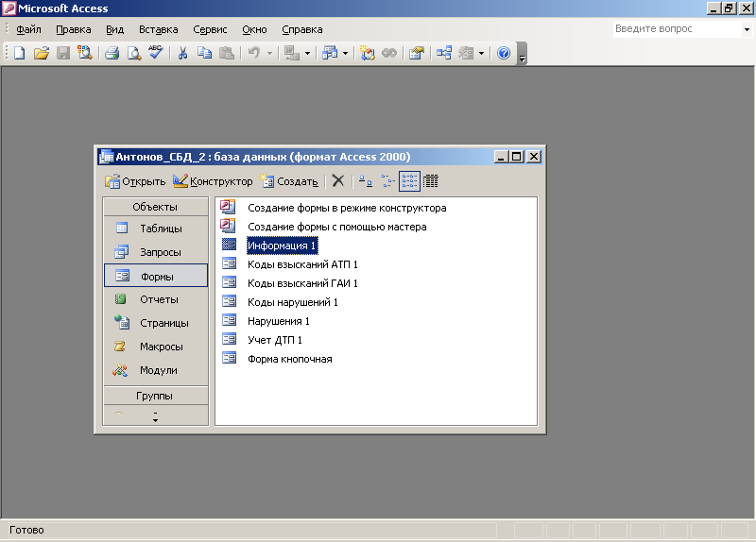Image resolution: width=756 pixels, height=542 pixels.
Task: Click the Группы header button
Action: (x=155, y=396)
